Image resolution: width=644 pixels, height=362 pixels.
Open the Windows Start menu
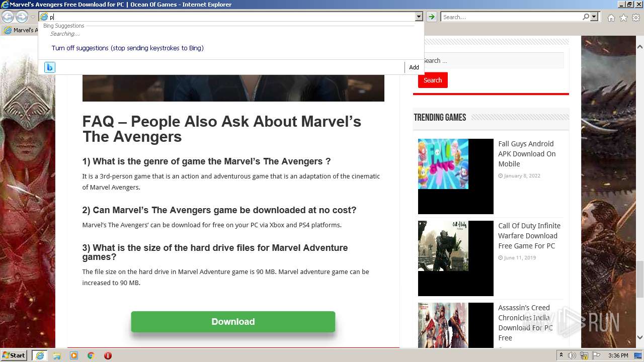[x=14, y=355]
